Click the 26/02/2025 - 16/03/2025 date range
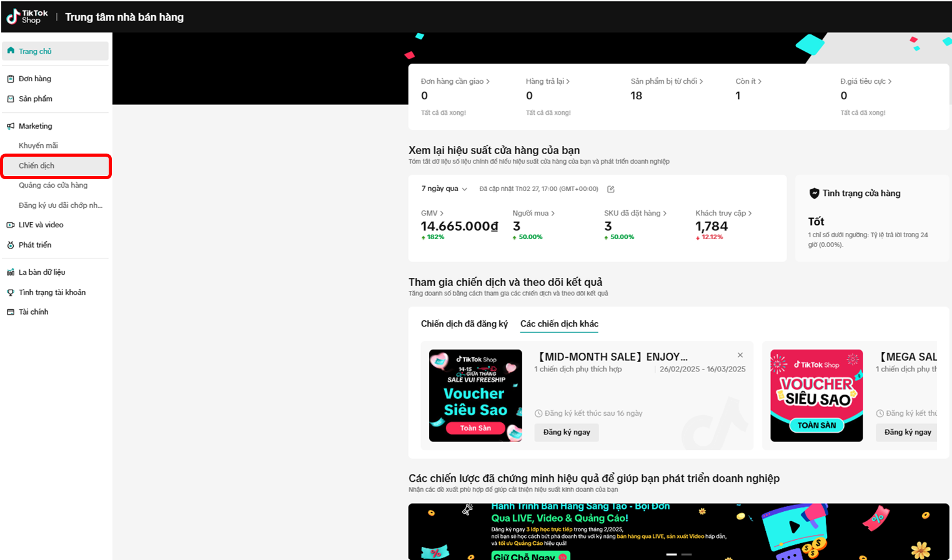Viewport: 952px width, 560px height. 703,370
